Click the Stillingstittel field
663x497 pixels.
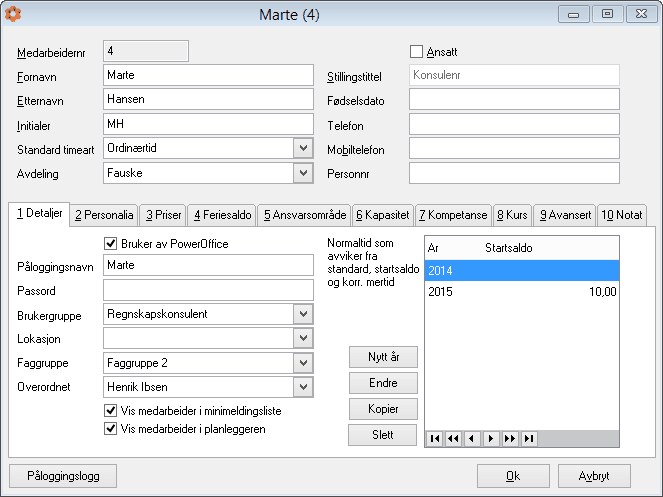(x=514, y=75)
